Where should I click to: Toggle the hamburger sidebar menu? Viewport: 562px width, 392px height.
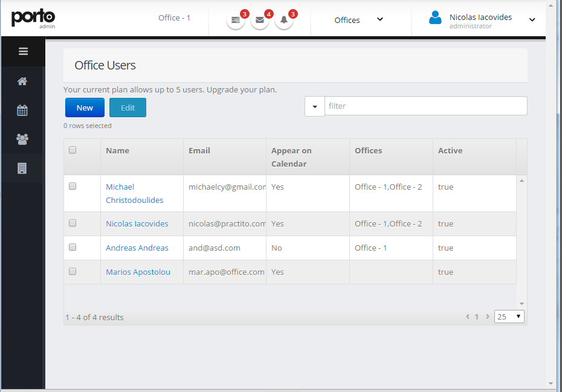[x=24, y=51]
